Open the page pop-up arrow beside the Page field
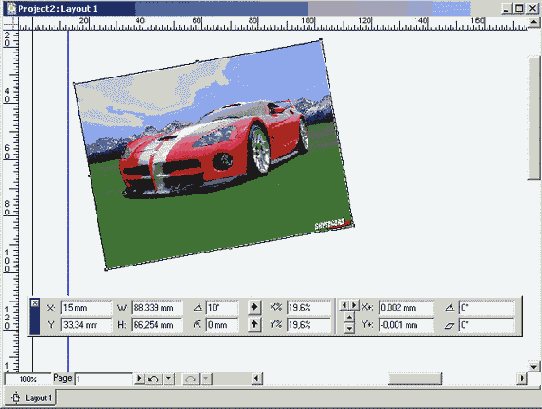 pos(139,379)
